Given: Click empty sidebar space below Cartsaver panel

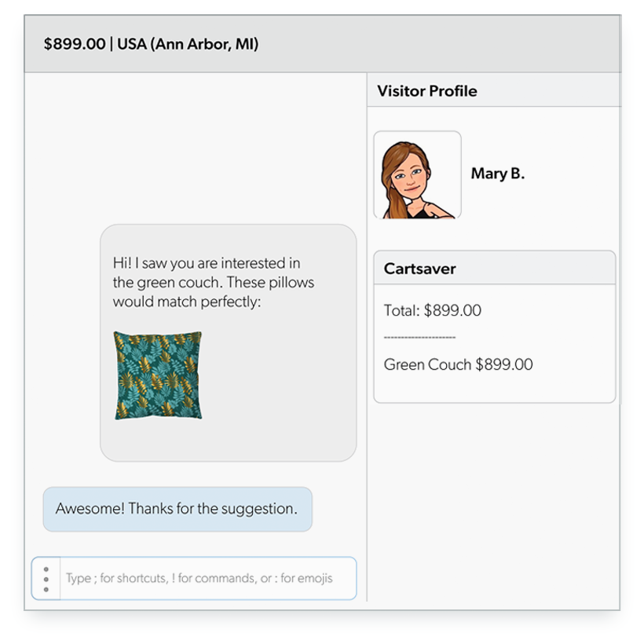Looking at the screenshot, I should coord(493,503).
